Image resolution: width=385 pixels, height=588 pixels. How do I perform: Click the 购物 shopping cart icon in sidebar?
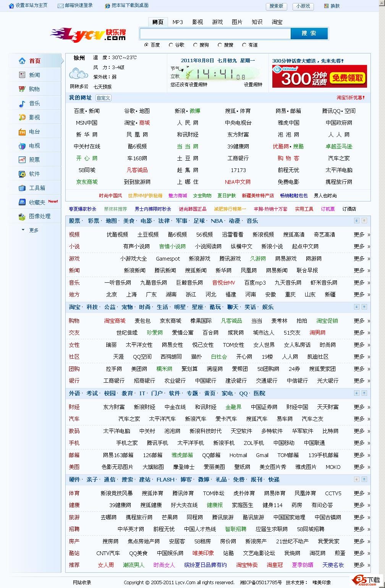tap(22, 89)
